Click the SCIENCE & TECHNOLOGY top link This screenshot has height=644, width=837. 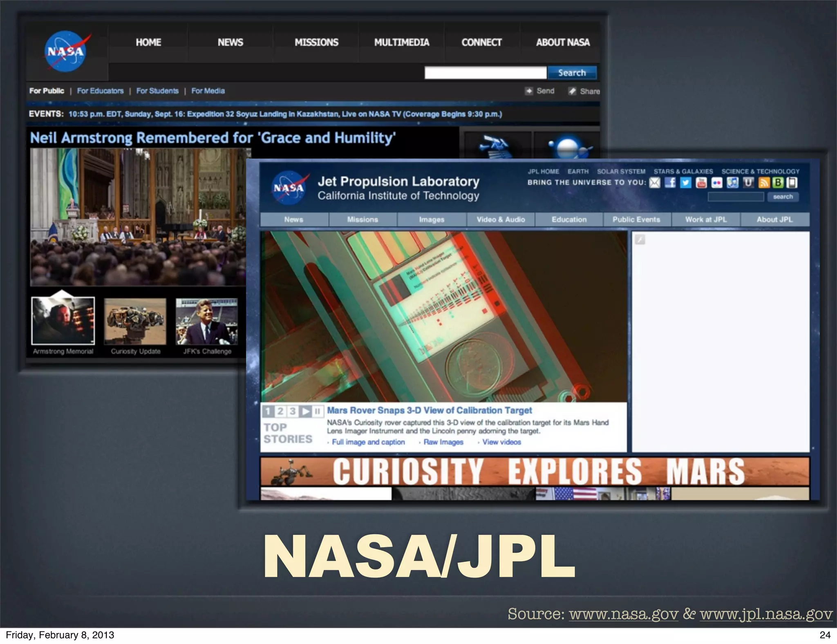pyautogui.click(x=760, y=172)
